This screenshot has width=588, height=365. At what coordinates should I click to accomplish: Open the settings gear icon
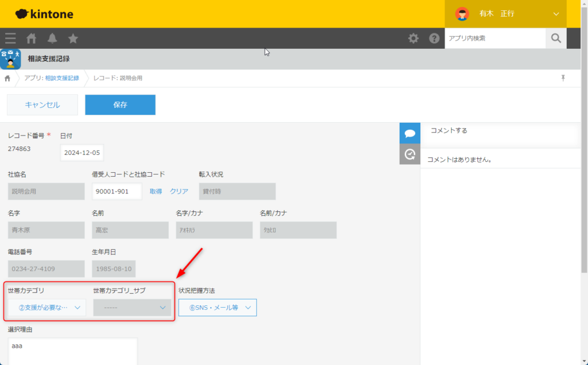413,38
